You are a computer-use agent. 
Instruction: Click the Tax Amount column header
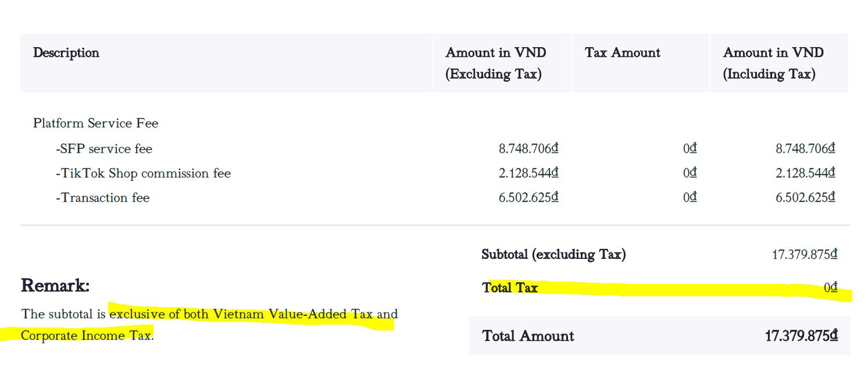pyautogui.click(x=622, y=53)
